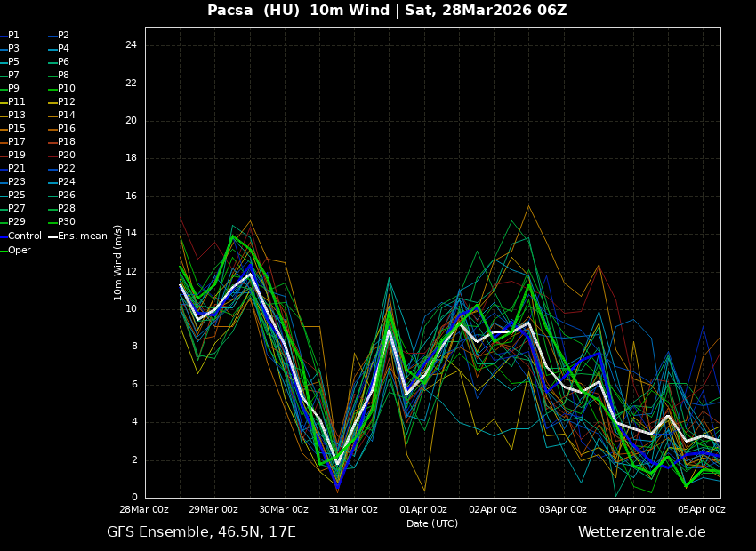Select the Ens. mean legend entry
The width and height of the screenshot is (756, 551).
(82, 236)
